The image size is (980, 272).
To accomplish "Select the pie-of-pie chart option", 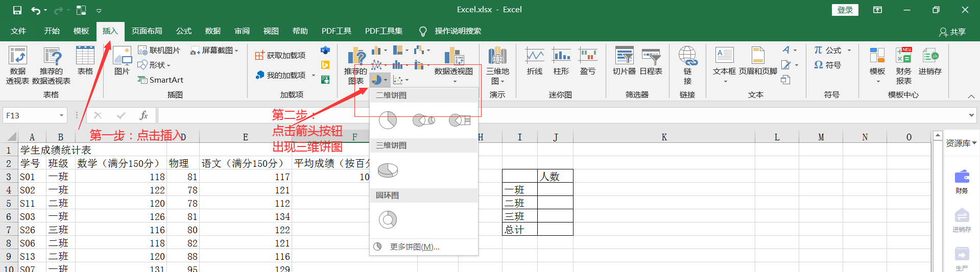I will [423, 120].
